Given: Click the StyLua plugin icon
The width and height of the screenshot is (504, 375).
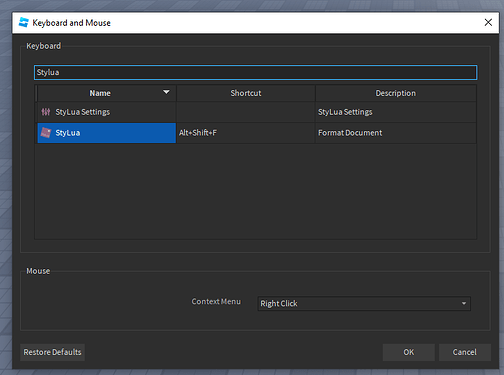Looking at the screenshot, I should pos(46,133).
